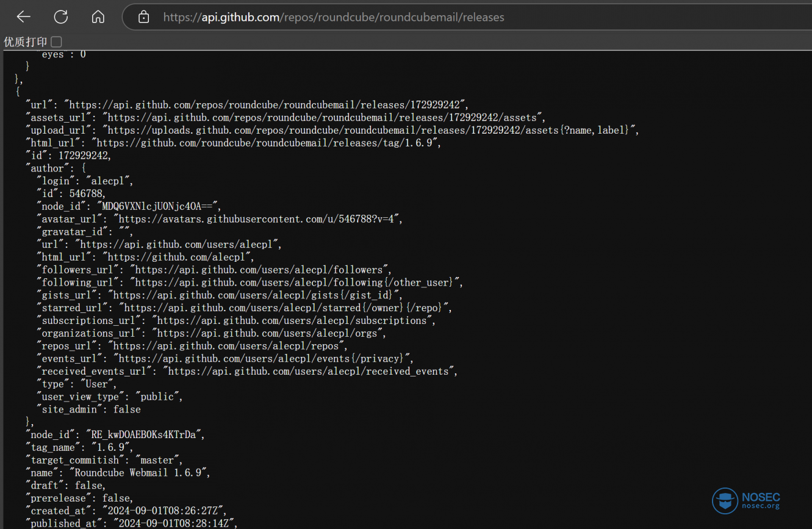Select the "site_admin": false line
Image resolution: width=812 pixels, height=529 pixels.
pyautogui.click(x=89, y=409)
